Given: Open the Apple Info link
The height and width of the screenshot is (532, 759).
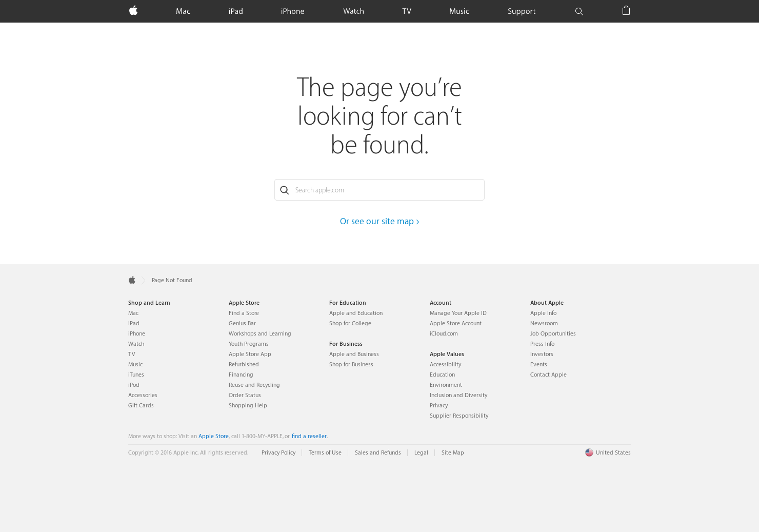Looking at the screenshot, I should tap(543, 313).
